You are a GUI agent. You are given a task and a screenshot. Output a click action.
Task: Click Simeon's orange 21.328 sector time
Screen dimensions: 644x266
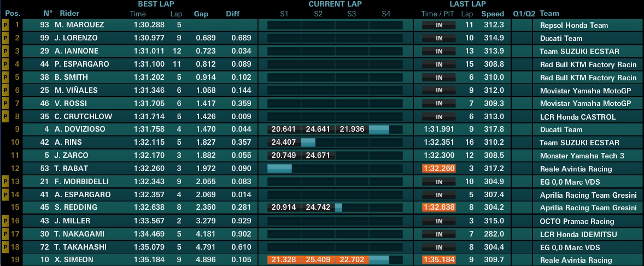284,259
